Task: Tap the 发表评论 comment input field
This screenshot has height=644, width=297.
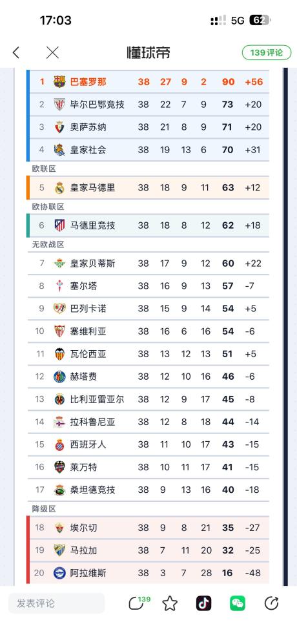Action: point(56,603)
